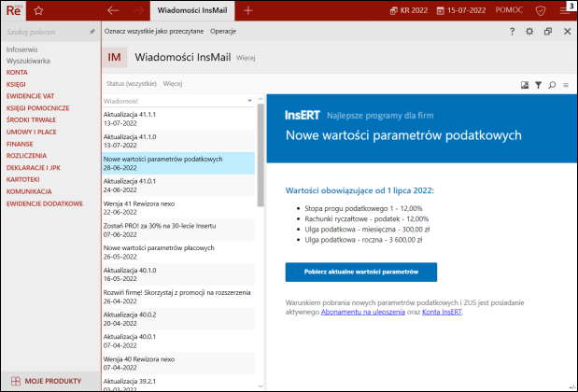The image size is (578, 392).
Task: Open EWIDENCJE DODATKOWE module
Action: (45, 203)
